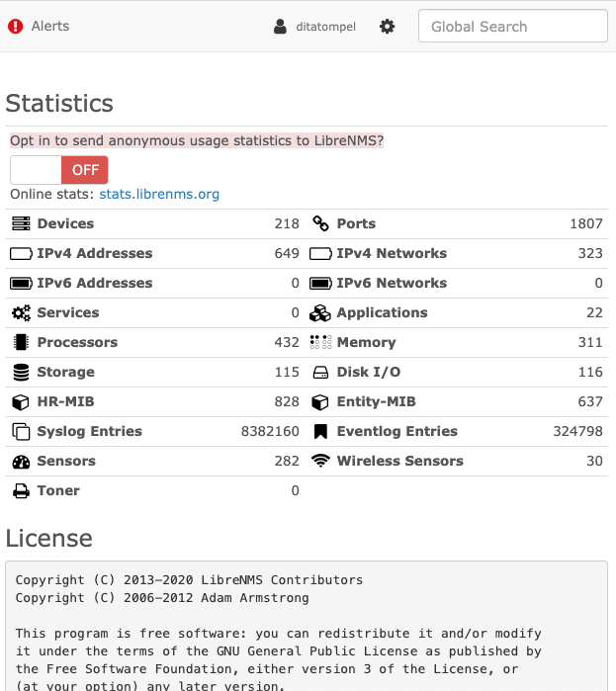Click the Devices count 218
The image size is (616, 691).
tap(287, 223)
